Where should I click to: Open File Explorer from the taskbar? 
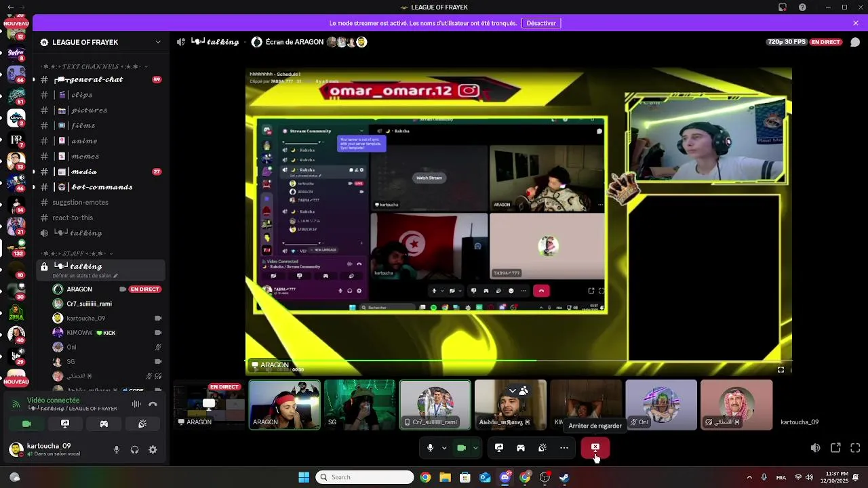click(445, 477)
